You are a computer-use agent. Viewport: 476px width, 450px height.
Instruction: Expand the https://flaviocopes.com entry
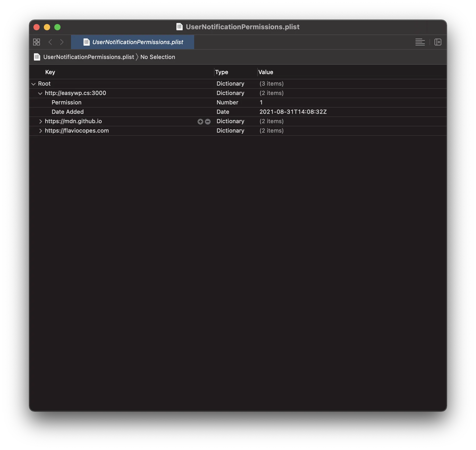(x=40, y=131)
